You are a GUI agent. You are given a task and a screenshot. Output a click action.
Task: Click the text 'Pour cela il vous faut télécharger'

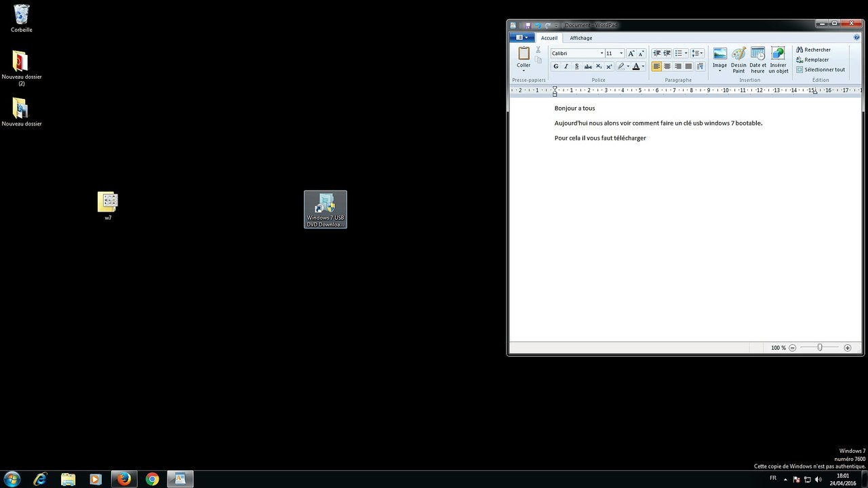click(x=600, y=138)
